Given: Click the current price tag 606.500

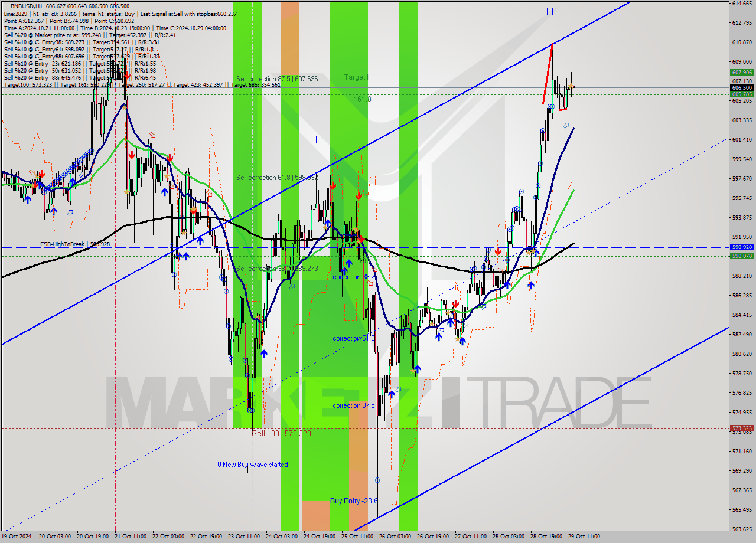Looking at the screenshot, I should click(742, 87).
